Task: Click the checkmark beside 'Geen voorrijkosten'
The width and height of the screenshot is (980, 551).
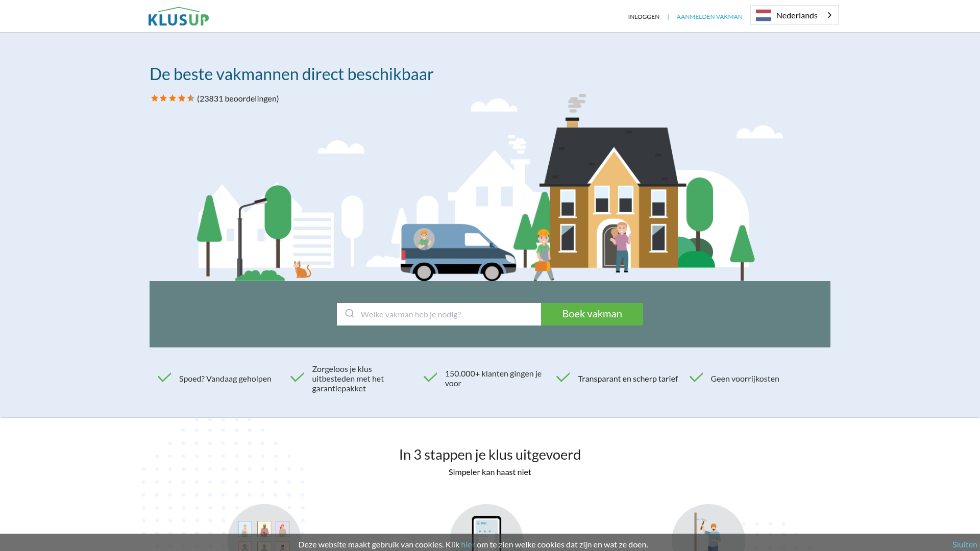Action: [x=696, y=378]
